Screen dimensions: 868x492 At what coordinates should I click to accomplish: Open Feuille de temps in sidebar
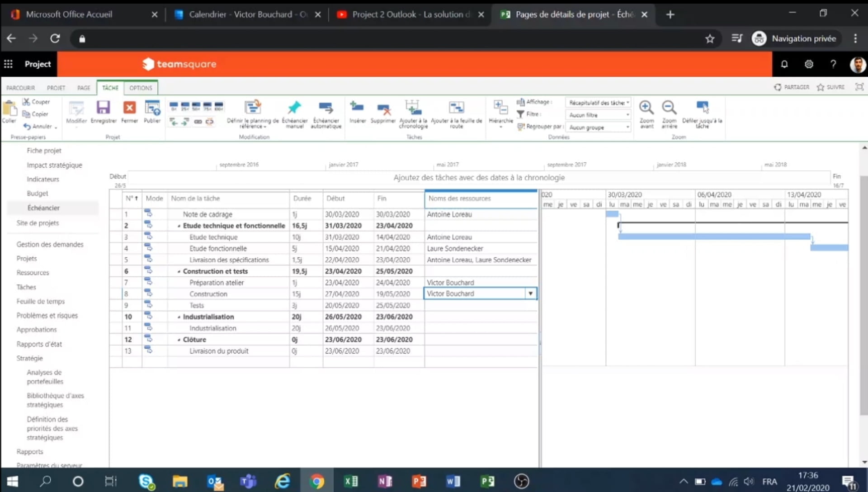pos(41,301)
